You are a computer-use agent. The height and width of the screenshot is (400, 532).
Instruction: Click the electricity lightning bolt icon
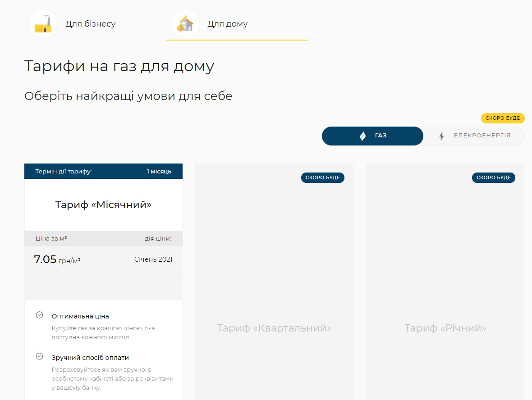(441, 136)
